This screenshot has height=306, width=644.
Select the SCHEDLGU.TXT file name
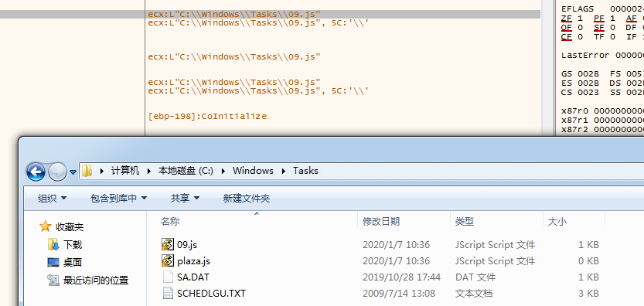(x=211, y=294)
